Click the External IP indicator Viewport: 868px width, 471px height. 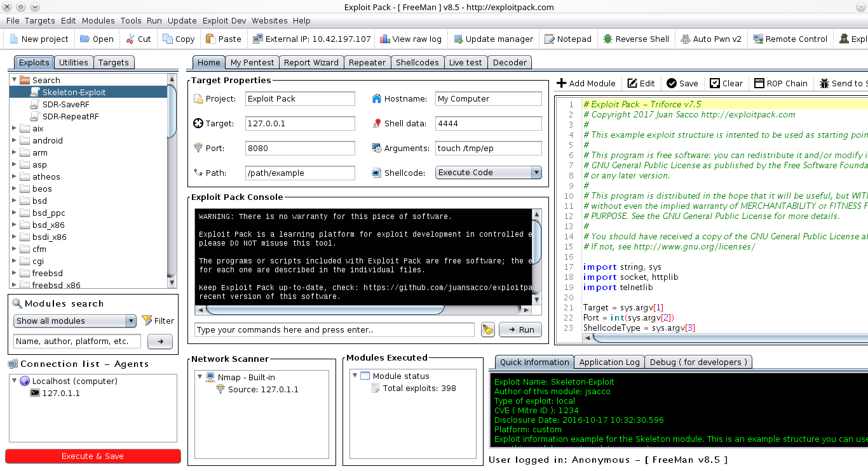click(x=311, y=39)
